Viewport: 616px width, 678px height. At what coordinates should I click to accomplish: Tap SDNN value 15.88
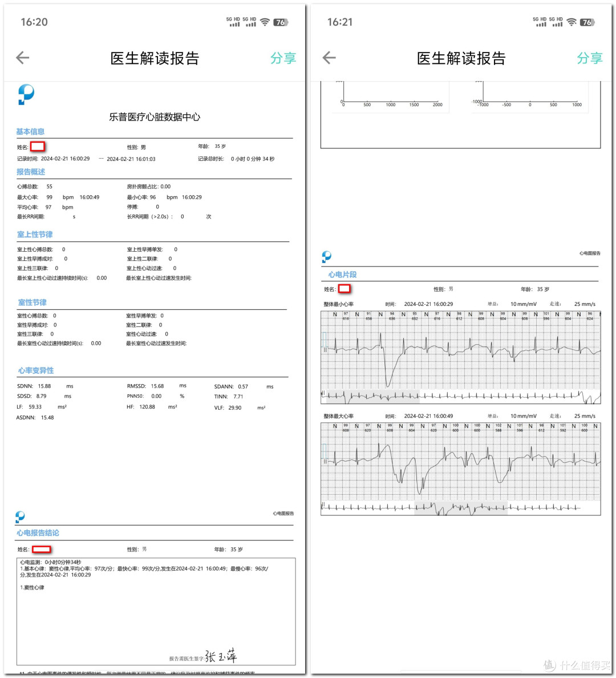click(x=44, y=386)
